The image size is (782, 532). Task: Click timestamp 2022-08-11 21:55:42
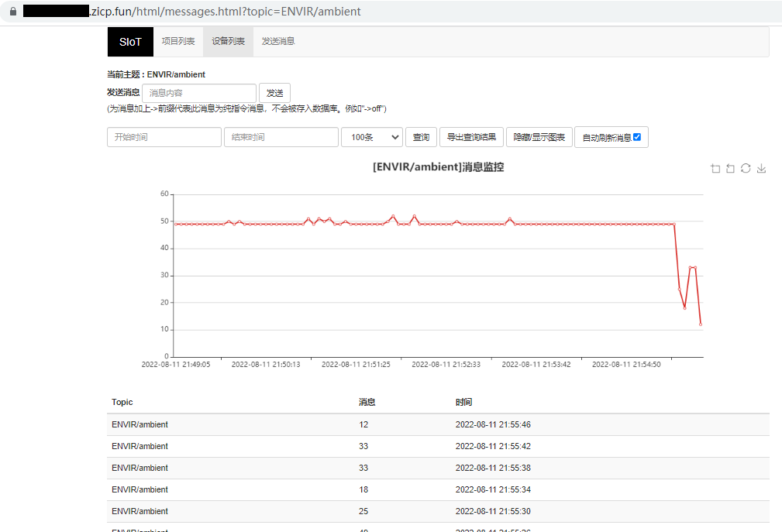493,446
